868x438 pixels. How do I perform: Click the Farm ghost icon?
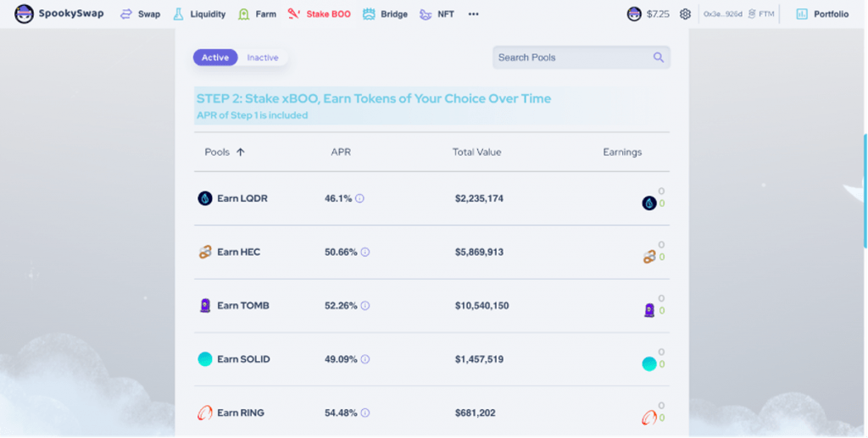click(243, 14)
